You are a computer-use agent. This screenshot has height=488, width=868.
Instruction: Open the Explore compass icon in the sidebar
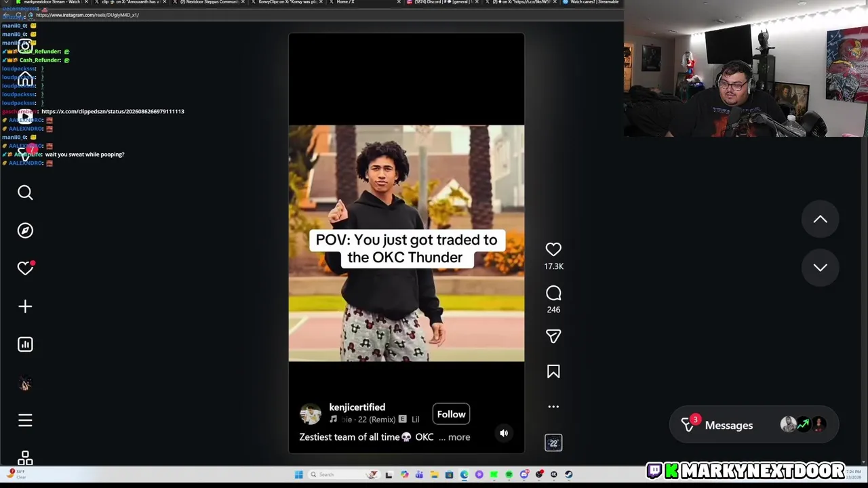[x=25, y=230]
